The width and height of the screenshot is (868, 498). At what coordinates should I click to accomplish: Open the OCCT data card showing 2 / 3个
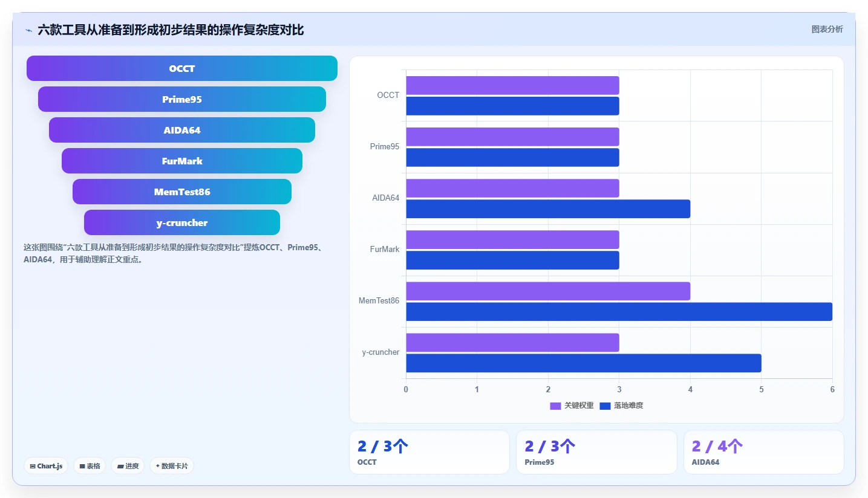(429, 452)
